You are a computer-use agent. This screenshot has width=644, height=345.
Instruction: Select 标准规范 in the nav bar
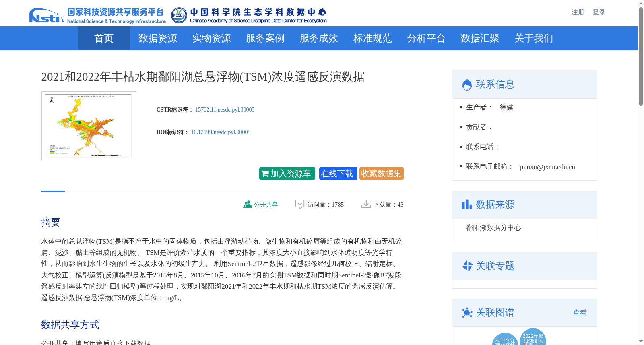(372, 38)
